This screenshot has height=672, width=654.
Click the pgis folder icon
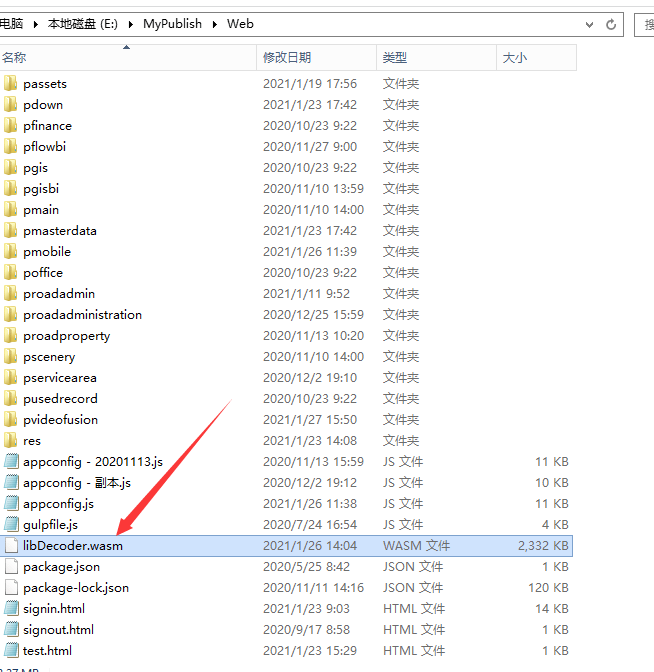(10, 168)
